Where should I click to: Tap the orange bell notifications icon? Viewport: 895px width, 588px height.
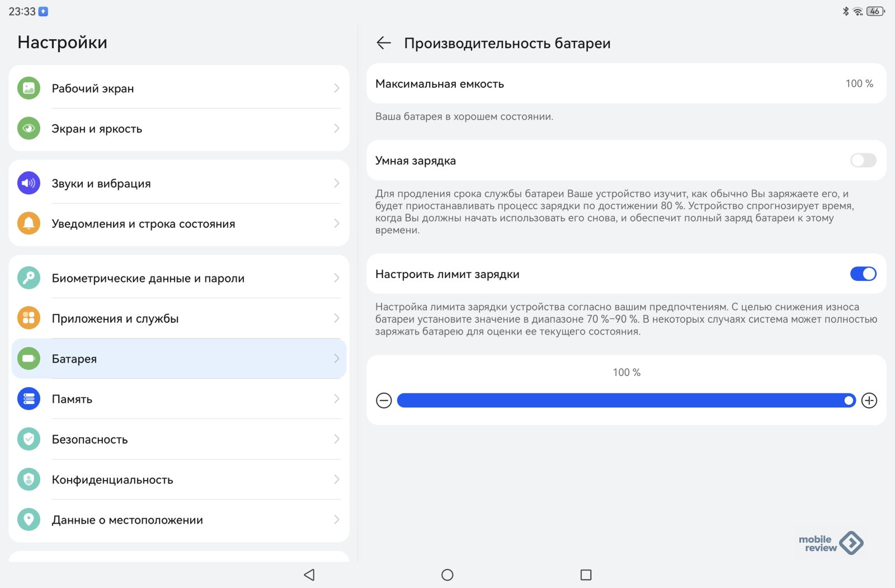[29, 224]
